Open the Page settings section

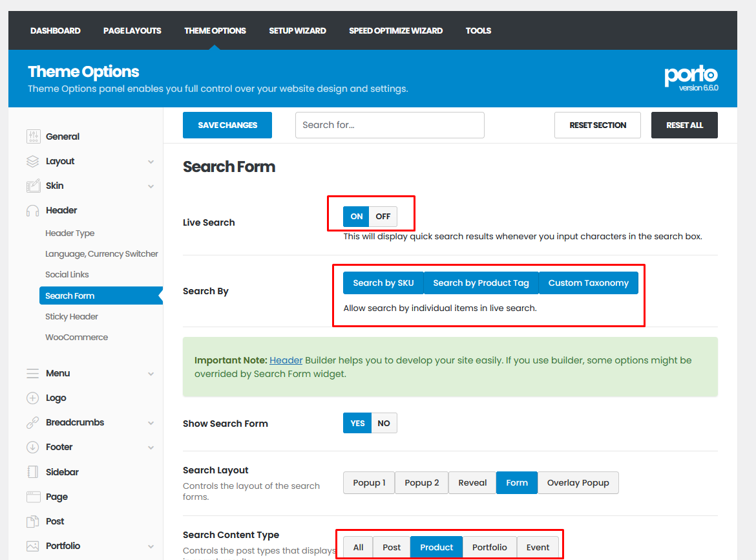click(x=57, y=497)
